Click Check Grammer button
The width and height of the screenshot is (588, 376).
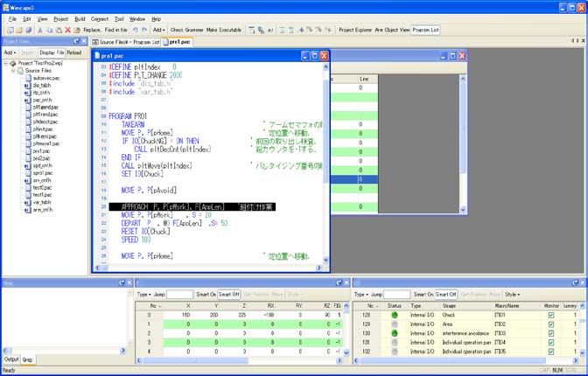coord(186,30)
